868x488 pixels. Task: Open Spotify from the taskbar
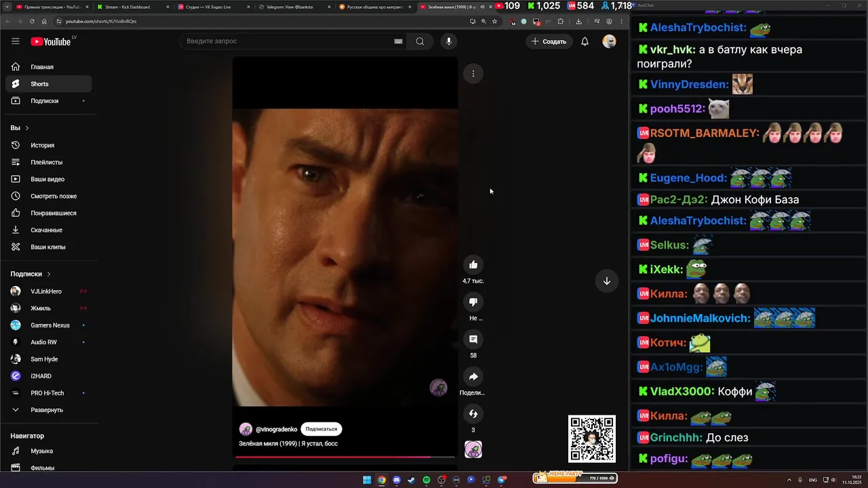point(427,480)
